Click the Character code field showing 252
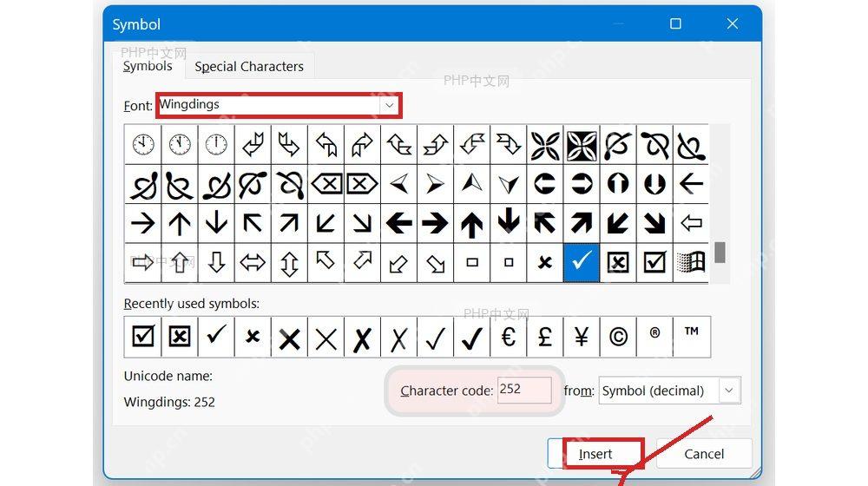 [523, 390]
